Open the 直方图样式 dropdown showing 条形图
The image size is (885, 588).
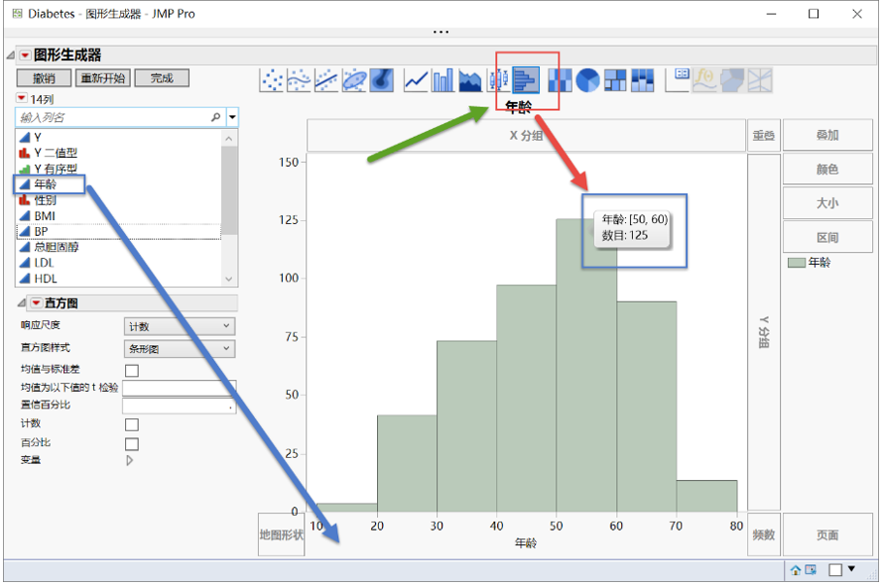180,348
